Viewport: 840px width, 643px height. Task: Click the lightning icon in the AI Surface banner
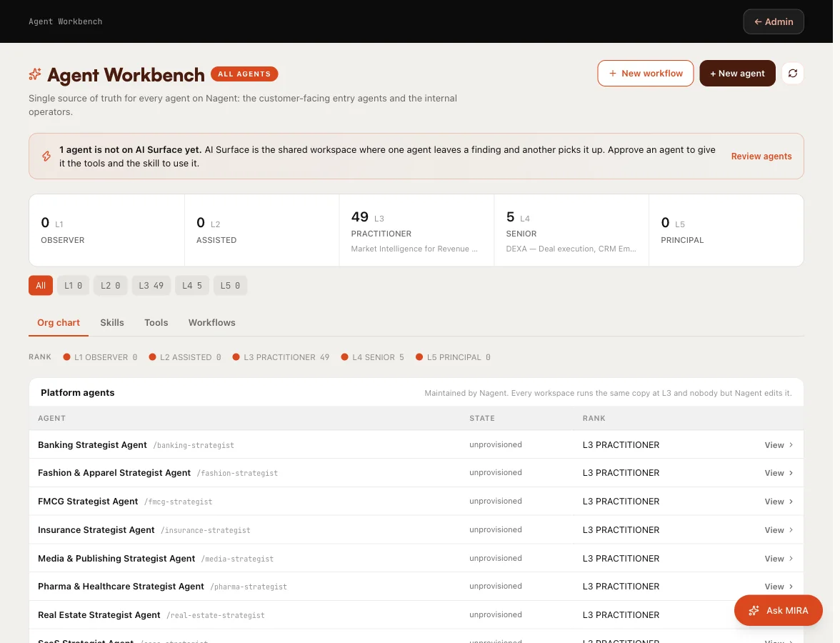tap(46, 156)
